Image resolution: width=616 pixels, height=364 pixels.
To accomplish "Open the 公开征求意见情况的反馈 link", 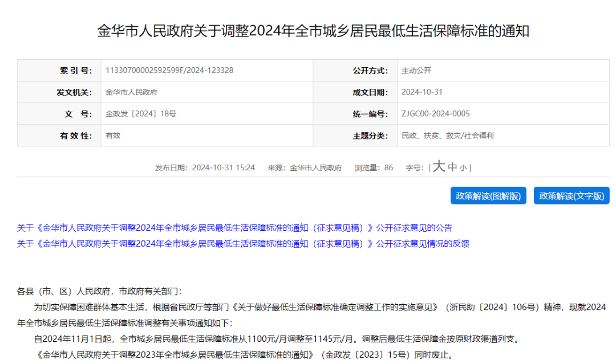I will coord(243,244).
